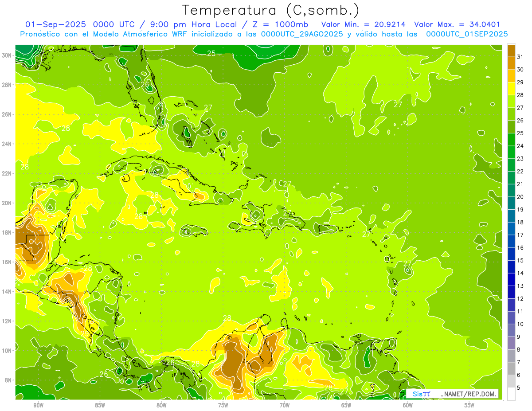Click the "0000UTC_01SEP2025" end-of-subtitle valid timestamp
Screen dimensions: 532x411
pos(467,34)
